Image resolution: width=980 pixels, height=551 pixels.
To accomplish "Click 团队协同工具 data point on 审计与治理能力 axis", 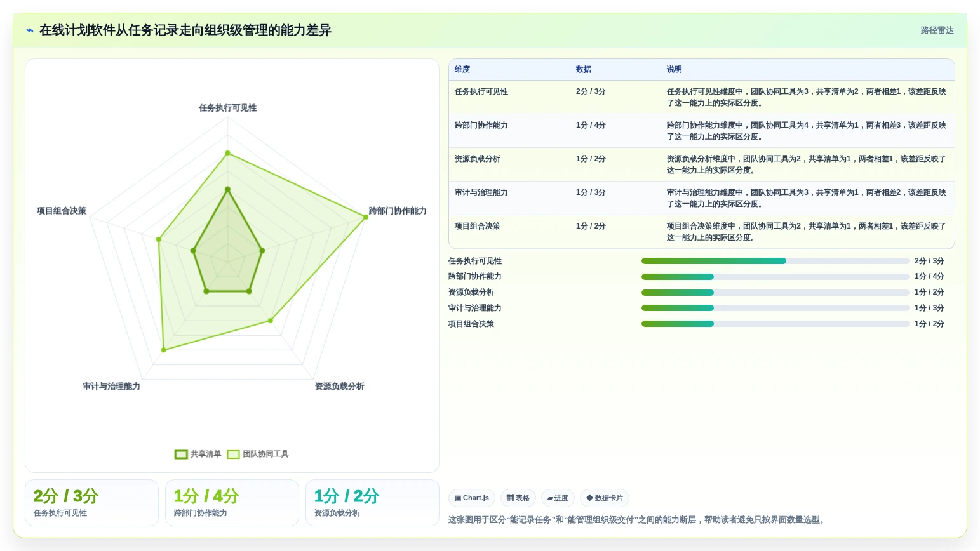I will coord(164,350).
